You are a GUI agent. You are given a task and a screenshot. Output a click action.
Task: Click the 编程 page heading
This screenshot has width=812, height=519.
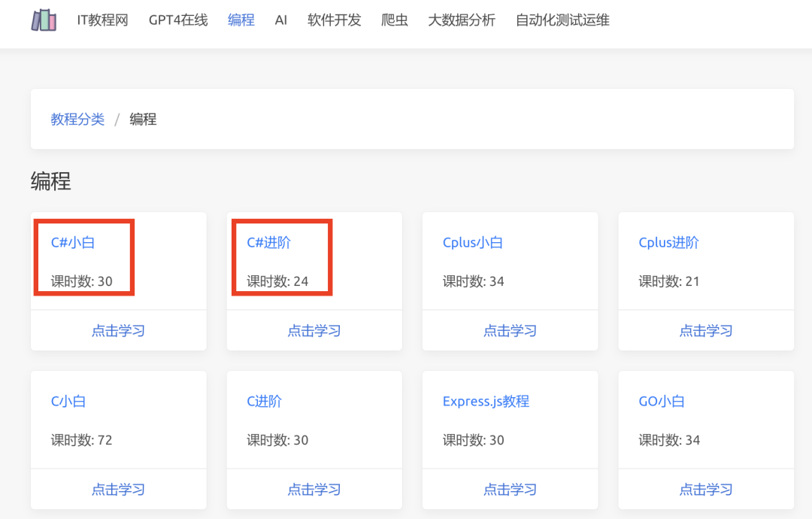(x=51, y=181)
